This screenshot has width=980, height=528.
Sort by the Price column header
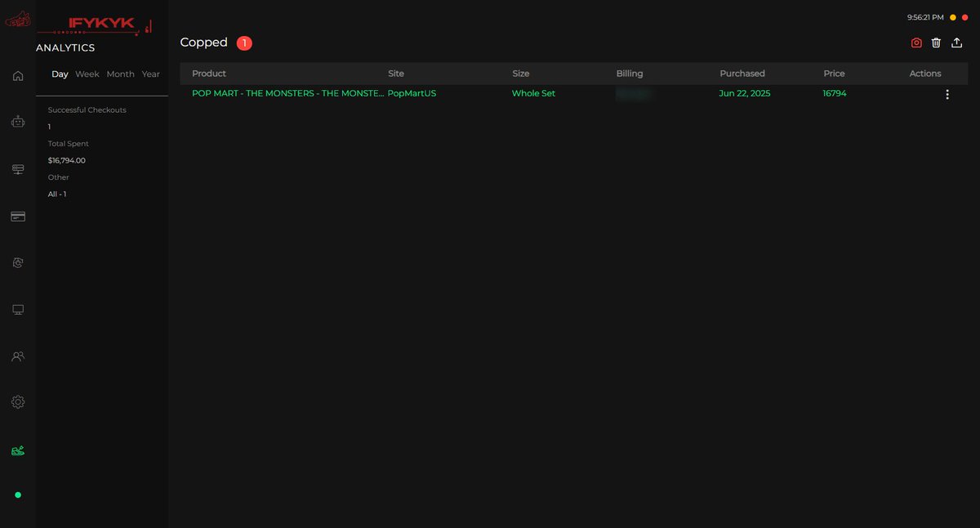coord(834,74)
